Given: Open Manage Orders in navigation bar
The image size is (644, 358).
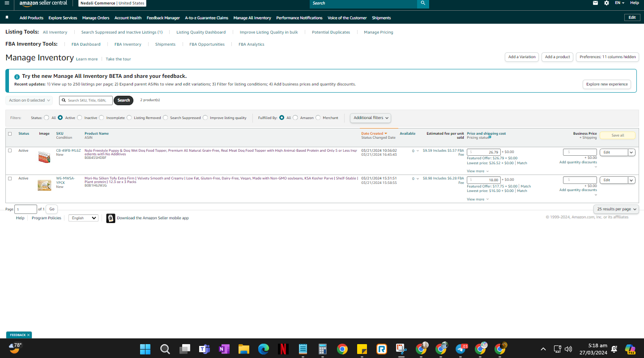Looking at the screenshot, I should click(96, 18).
